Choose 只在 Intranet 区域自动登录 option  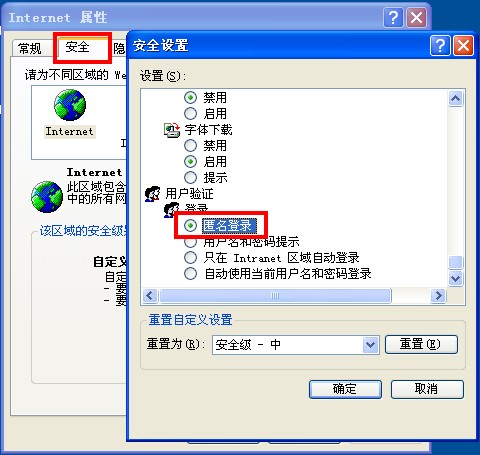(x=190, y=258)
